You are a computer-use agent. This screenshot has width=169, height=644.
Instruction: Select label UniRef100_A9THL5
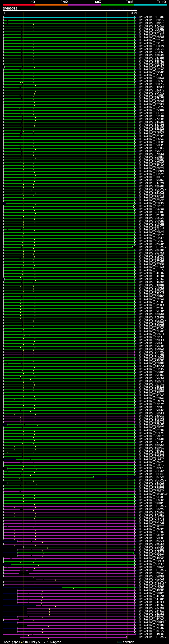pos(152,67)
